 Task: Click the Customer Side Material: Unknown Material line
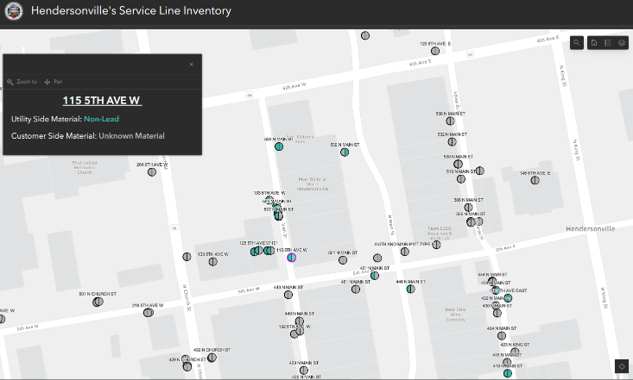click(88, 136)
